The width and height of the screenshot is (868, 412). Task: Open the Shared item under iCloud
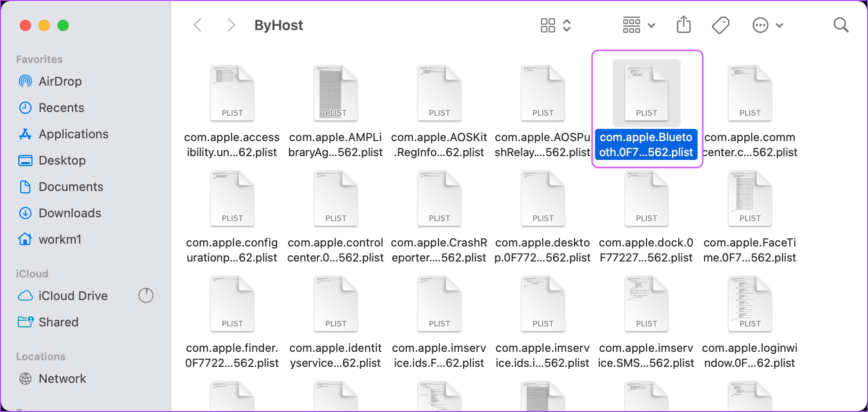pos(58,322)
